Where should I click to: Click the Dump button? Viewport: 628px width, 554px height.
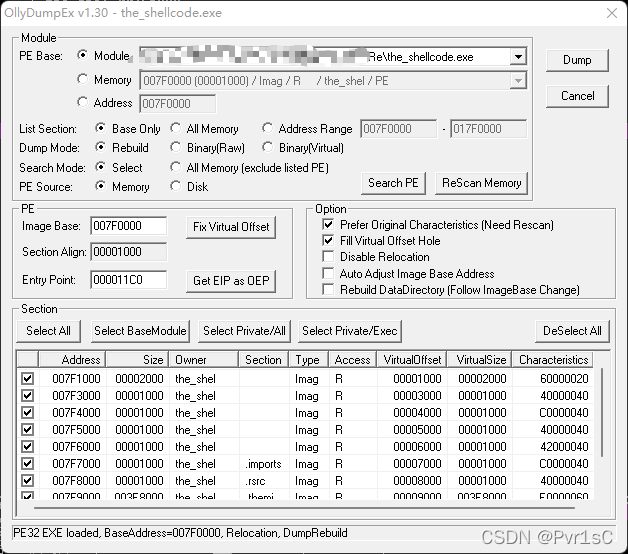point(577,60)
